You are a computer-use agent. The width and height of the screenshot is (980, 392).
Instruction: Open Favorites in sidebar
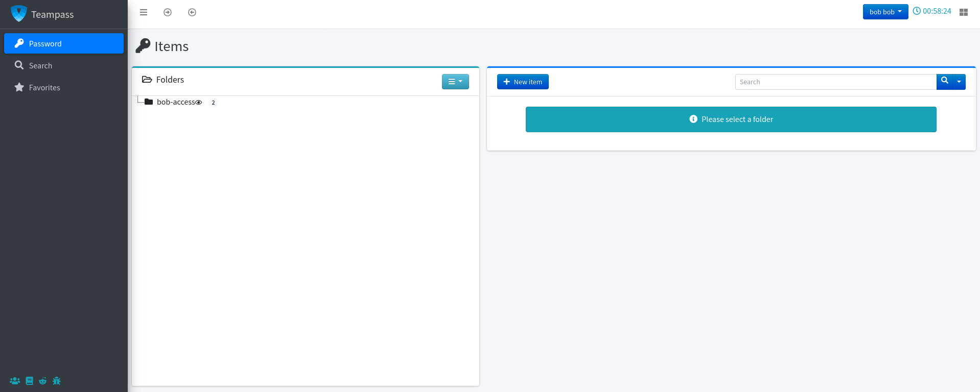click(x=64, y=87)
